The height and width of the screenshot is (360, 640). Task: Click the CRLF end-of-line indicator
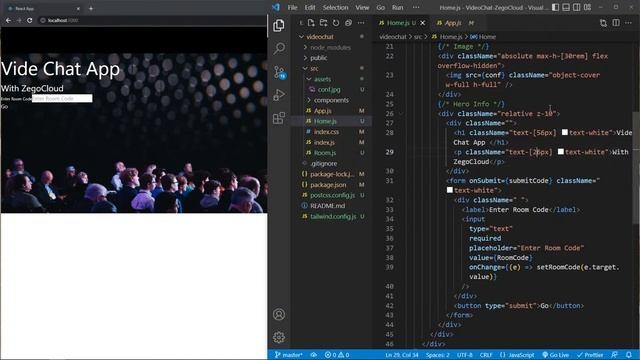click(486, 355)
